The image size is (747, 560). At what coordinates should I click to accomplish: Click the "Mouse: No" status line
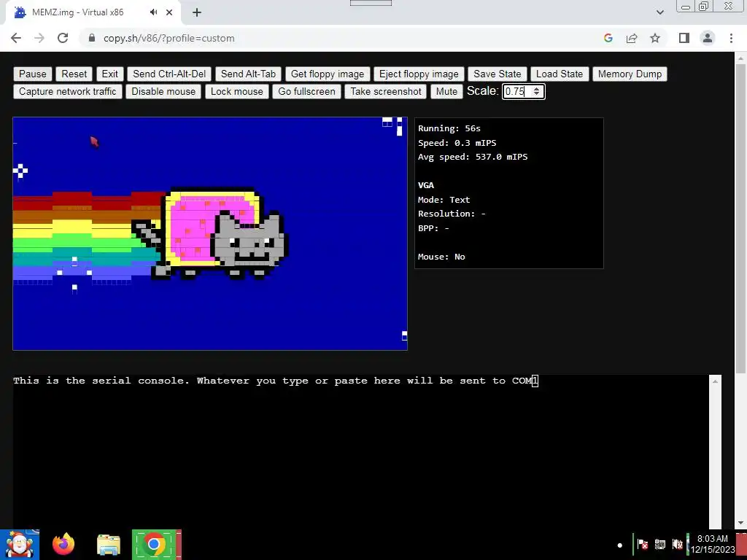441,257
